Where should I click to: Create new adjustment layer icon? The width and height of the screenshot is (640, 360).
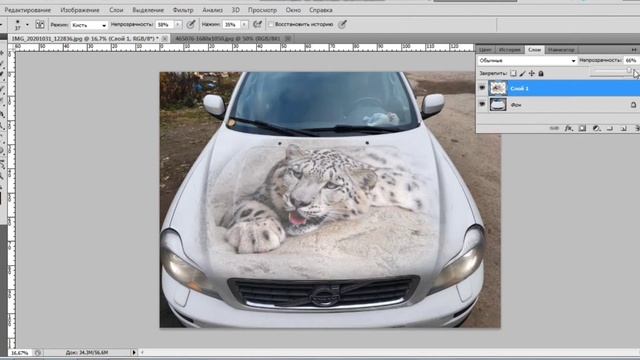[x=596, y=128]
